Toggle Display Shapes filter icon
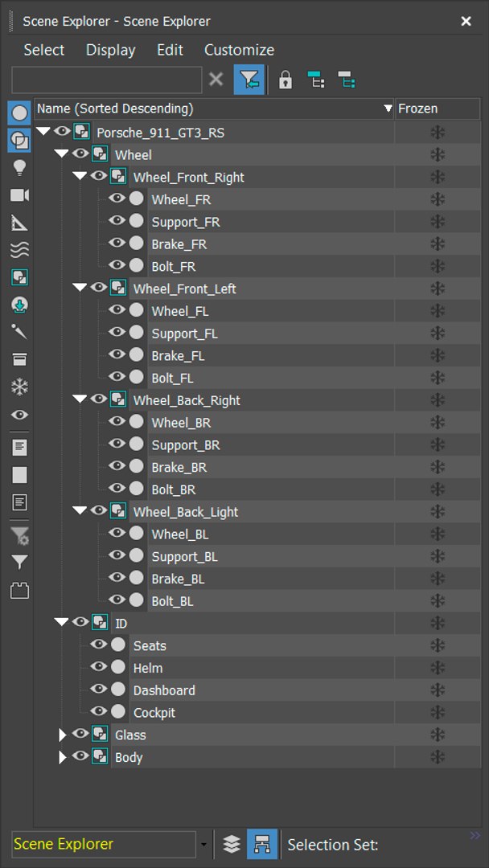 (19, 141)
